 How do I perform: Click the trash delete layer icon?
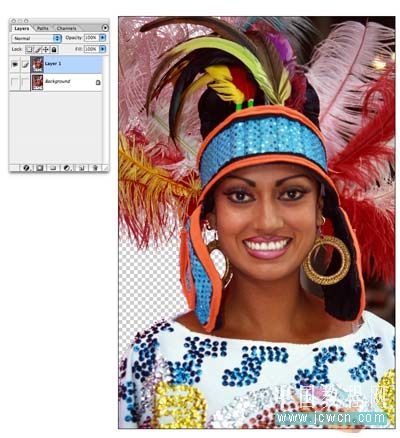point(95,168)
